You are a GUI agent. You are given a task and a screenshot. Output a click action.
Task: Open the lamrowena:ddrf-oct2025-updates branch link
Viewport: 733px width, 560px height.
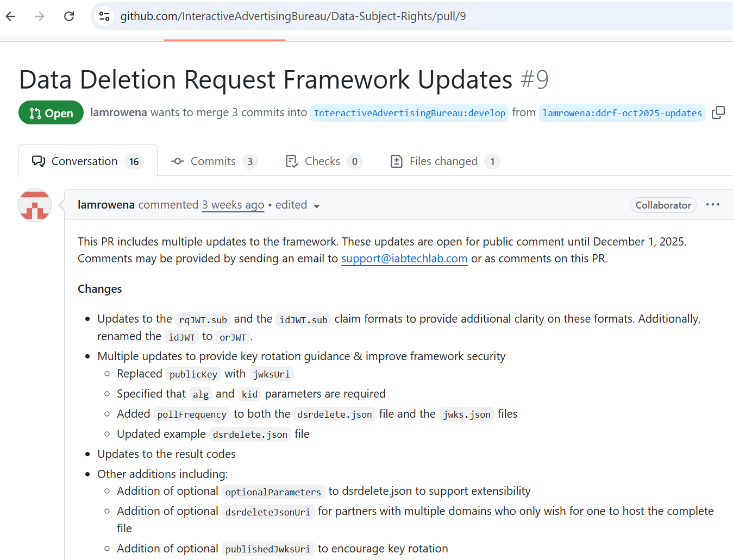[x=622, y=113]
